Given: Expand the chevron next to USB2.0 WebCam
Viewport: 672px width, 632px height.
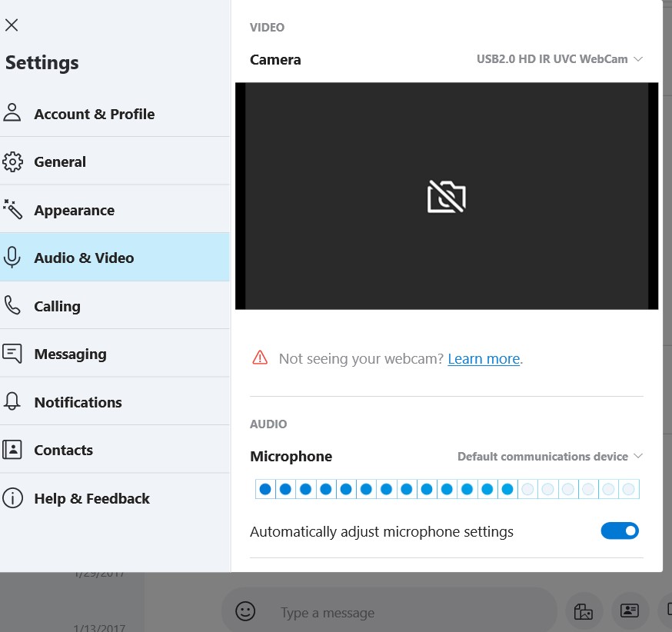Looking at the screenshot, I should coord(637,58).
